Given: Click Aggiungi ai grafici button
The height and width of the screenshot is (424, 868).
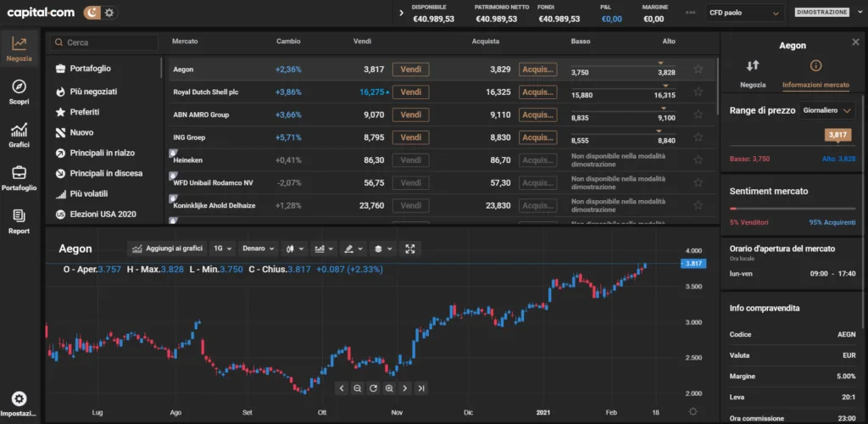Looking at the screenshot, I should [x=167, y=249].
